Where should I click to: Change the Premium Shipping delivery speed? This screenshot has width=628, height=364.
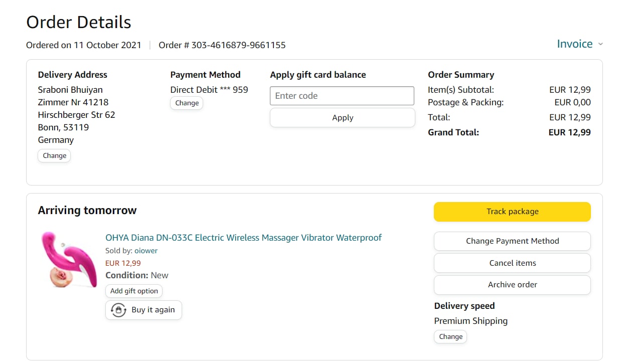point(450,336)
